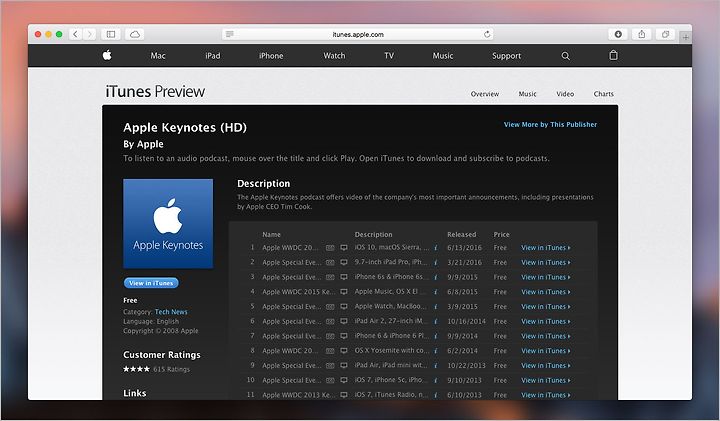Click the 'iPhone 6 & iPhone 6 Pl...' description
Screen dimensions: 720x421
point(392,336)
